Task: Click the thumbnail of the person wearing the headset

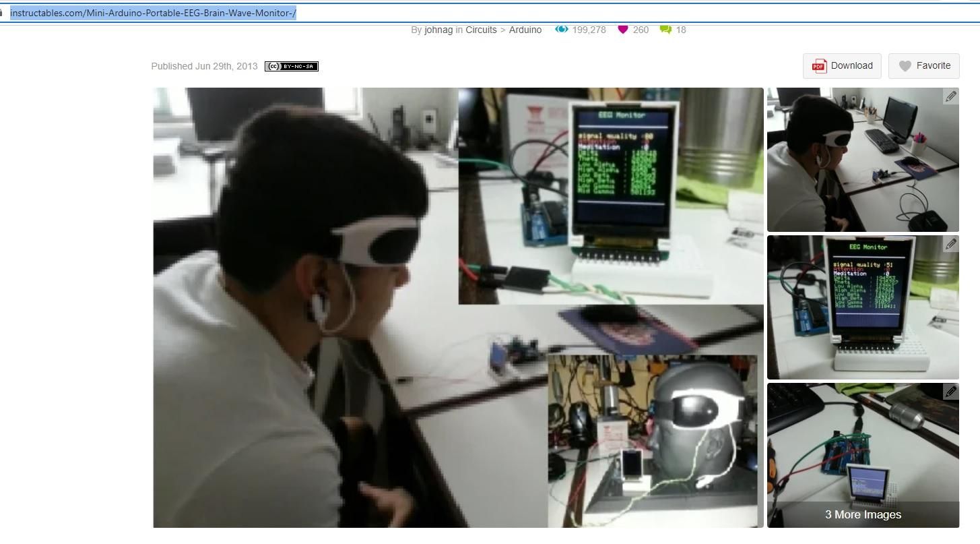Action: pyautogui.click(x=863, y=159)
